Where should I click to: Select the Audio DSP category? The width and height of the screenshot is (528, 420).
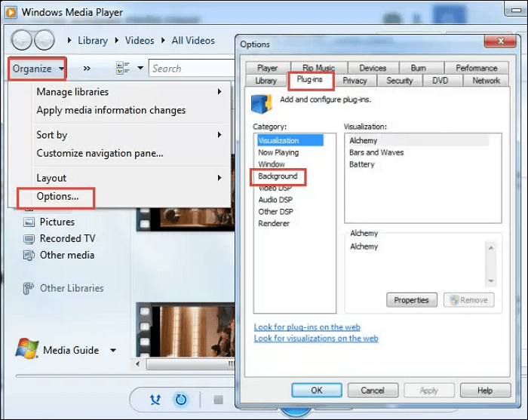[x=275, y=200]
